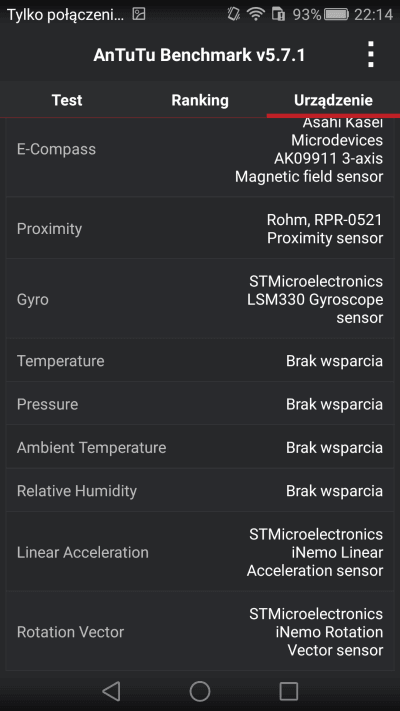The width and height of the screenshot is (400, 711).
Task: Tap the battery indicator icon
Action: tap(337, 15)
